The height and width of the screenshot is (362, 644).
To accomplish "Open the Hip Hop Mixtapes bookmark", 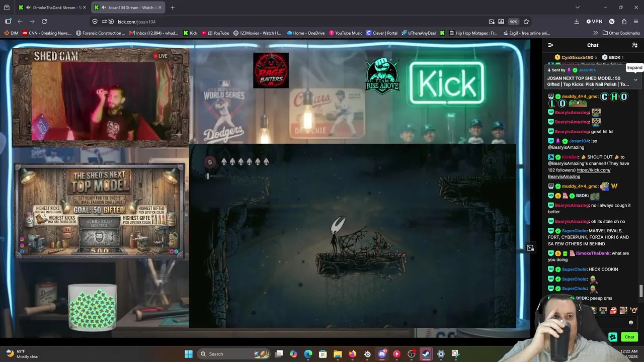I will point(472,33).
